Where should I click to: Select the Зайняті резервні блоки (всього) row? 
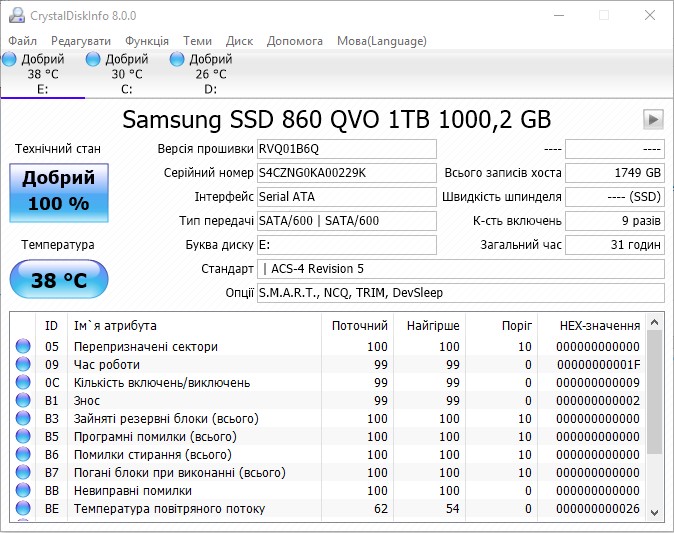[328, 419]
